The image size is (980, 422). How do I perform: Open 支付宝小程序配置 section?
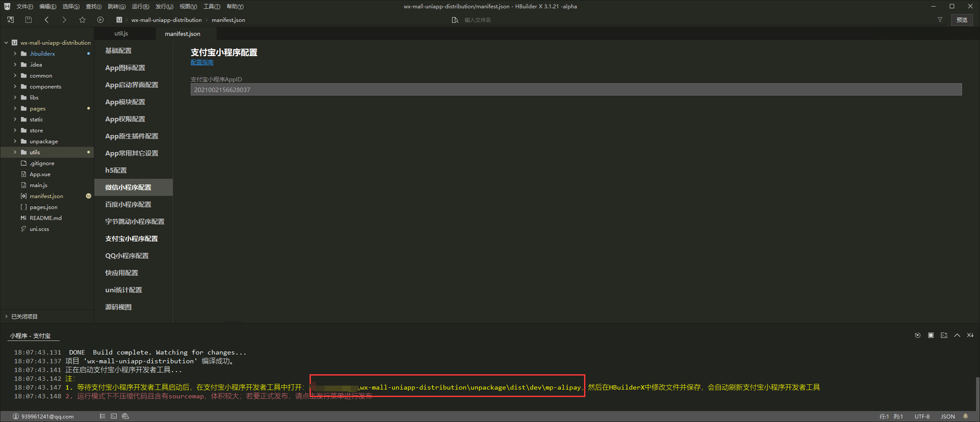pos(134,239)
